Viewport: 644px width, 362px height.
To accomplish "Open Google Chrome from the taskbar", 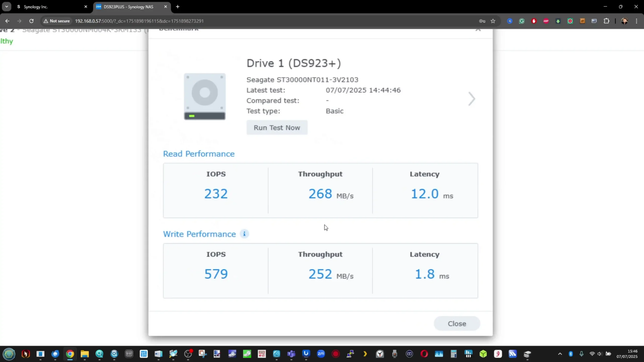I will coord(70,354).
